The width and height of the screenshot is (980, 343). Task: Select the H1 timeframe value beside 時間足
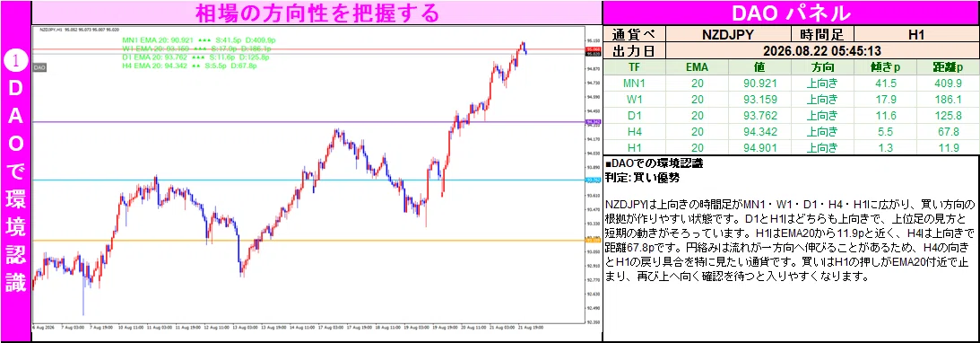pos(916,34)
